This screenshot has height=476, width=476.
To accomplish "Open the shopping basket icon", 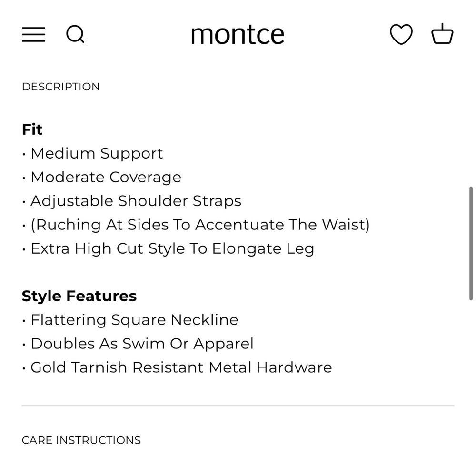I will [442, 34].
